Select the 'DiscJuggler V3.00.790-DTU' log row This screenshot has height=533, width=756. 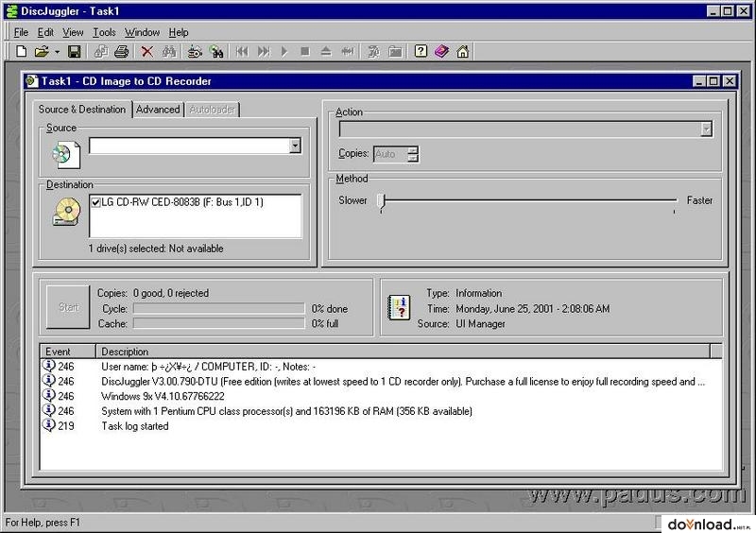[381, 382]
